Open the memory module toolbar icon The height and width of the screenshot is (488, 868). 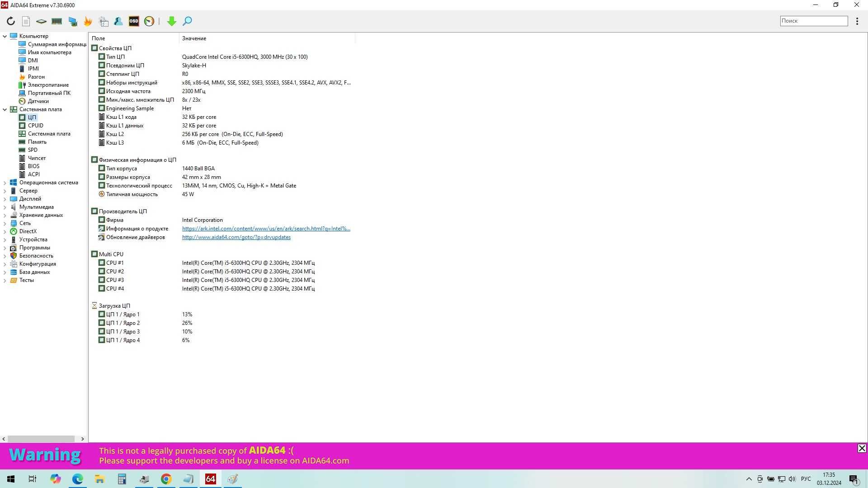tap(57, 21)
